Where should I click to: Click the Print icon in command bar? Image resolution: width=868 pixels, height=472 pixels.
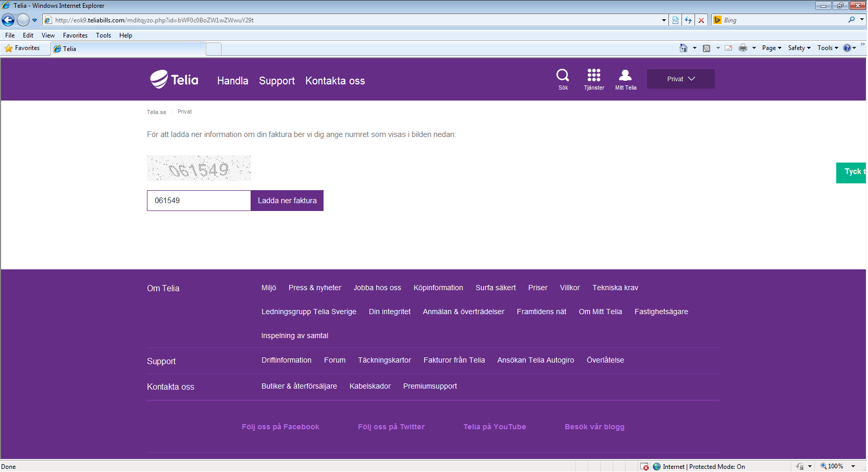(743, 48)
